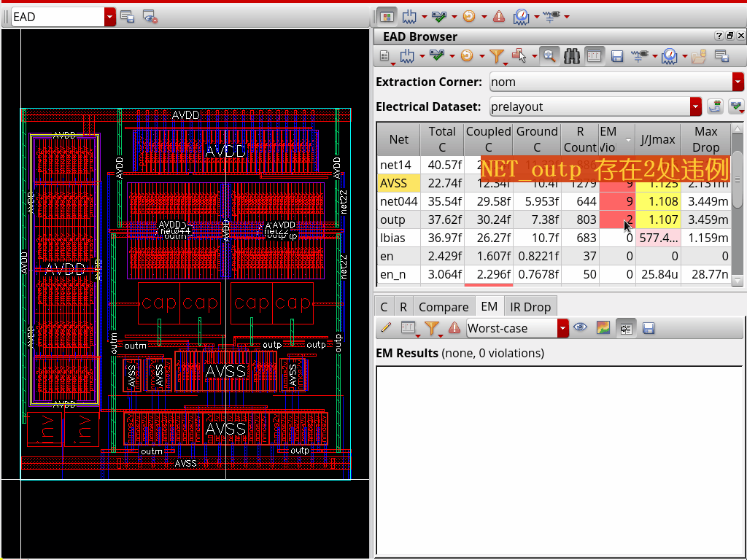Open the Extraction Corner dropdown
The height and width of the screenshot is (560, 747).
[x=738, y=82]
